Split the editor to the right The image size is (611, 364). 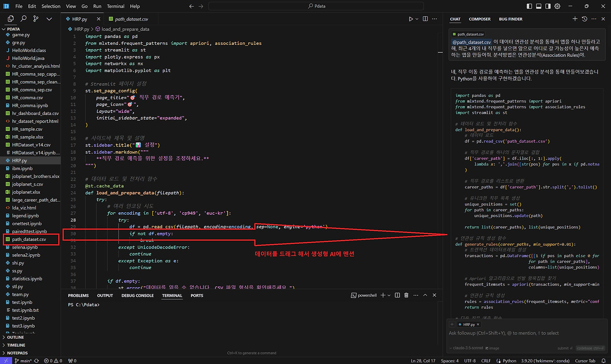point(425,19)
